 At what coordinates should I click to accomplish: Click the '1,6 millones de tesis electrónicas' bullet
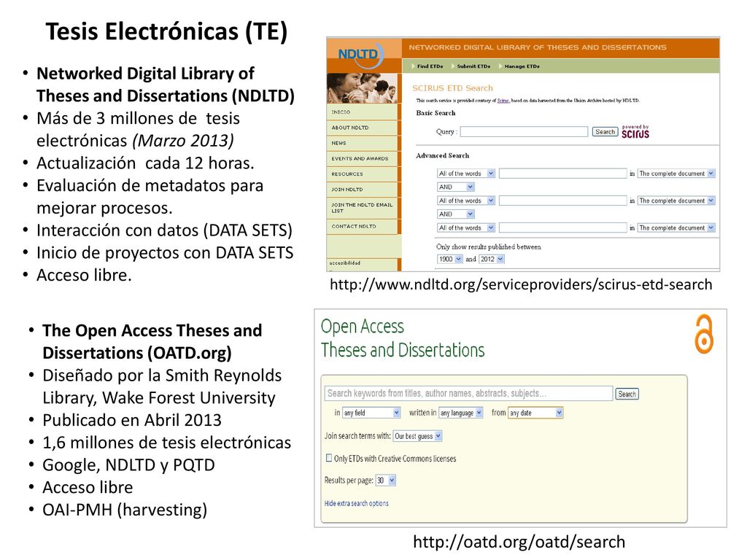point(167,443)
